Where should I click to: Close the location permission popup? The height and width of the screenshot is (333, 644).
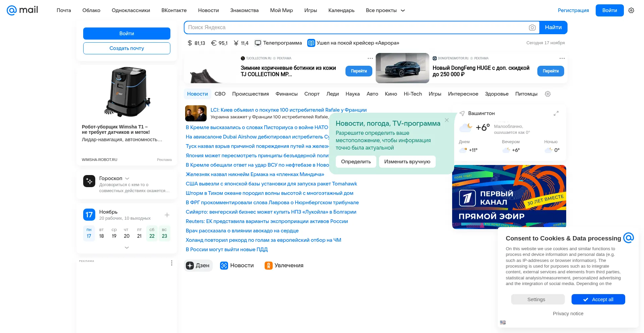click(x=447, y=120)
